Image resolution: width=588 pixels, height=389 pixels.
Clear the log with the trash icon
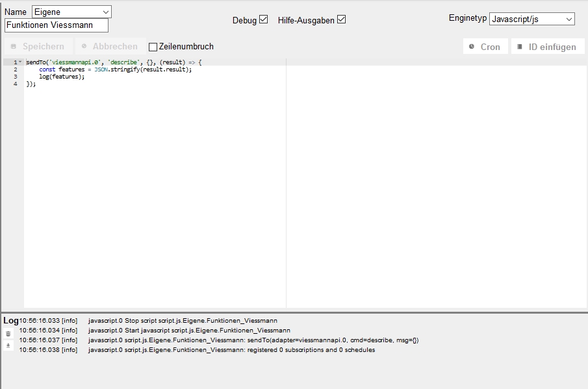[x=8, y=334]
